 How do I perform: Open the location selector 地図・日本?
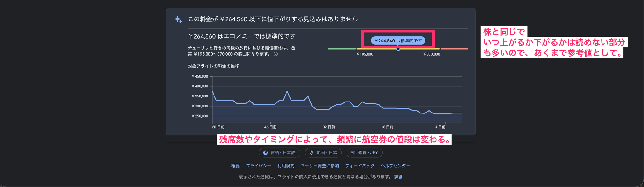[x=323, y=153]
